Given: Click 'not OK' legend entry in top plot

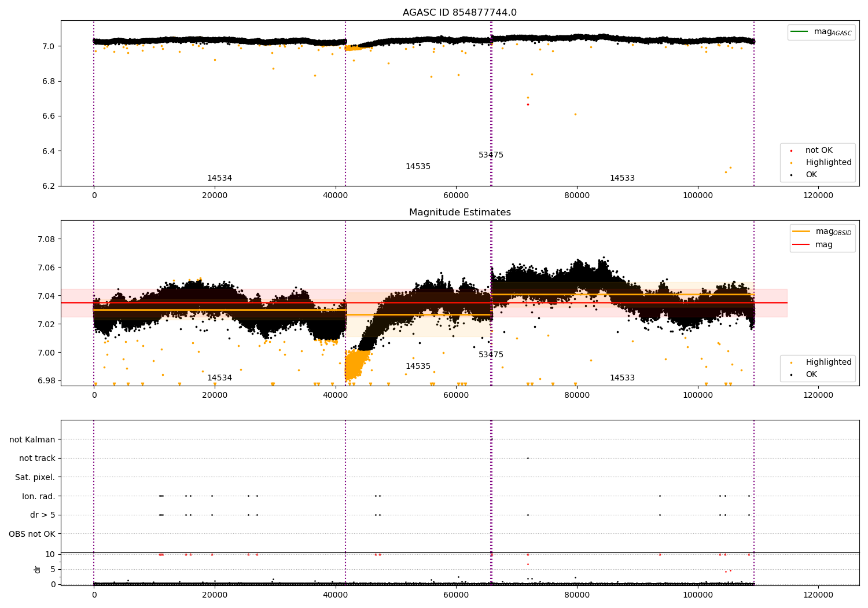Looking at the screenshot, I should (x=819, y=151).
